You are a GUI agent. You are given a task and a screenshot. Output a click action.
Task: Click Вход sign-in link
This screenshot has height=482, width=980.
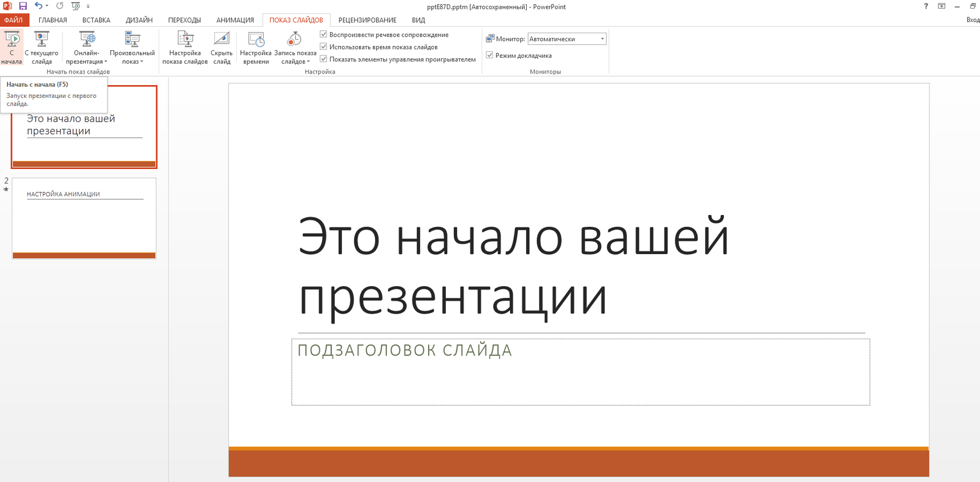[972, 20]
